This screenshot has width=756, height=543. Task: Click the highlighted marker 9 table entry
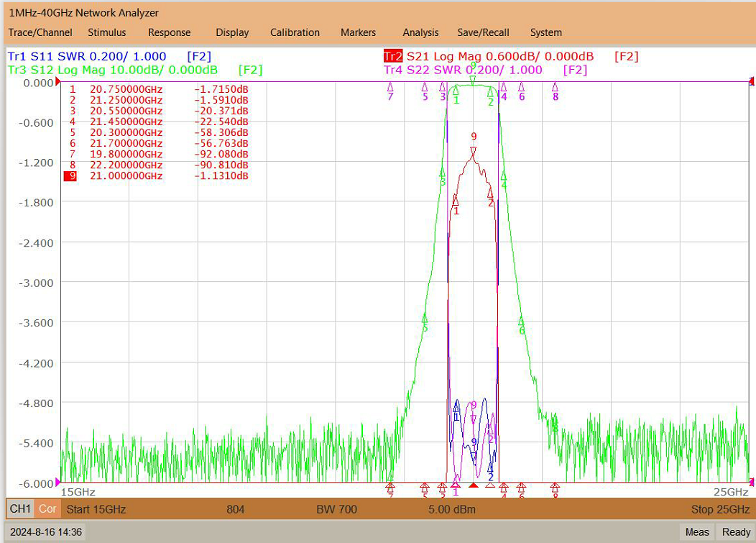click(x=156, y=175)
